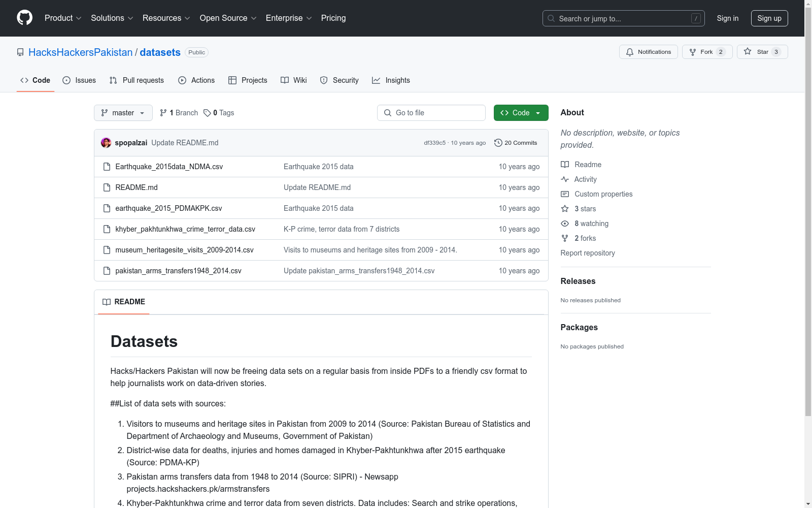The height and width of the screenshot is (508, 812).
Task: Click the branch icon beside 1 Branch
Action: click(163, 113)
